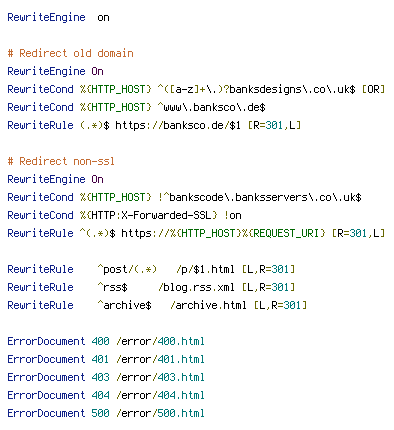The height and width of the screenshot is (430, 394).
Task: Click the '# Redirect non-ssl' comment
Action: pyautogui.click(x=61, y=161)
